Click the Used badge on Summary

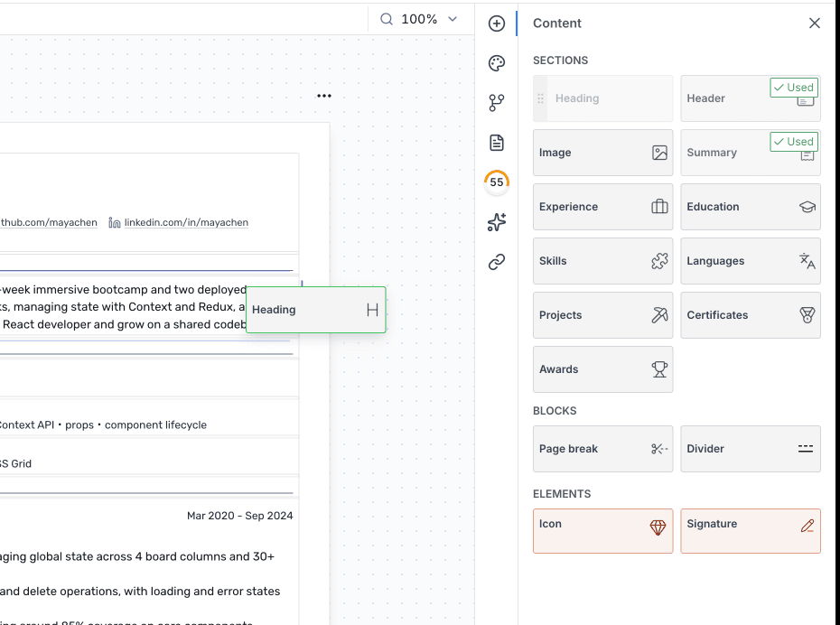tap(794, 142)
